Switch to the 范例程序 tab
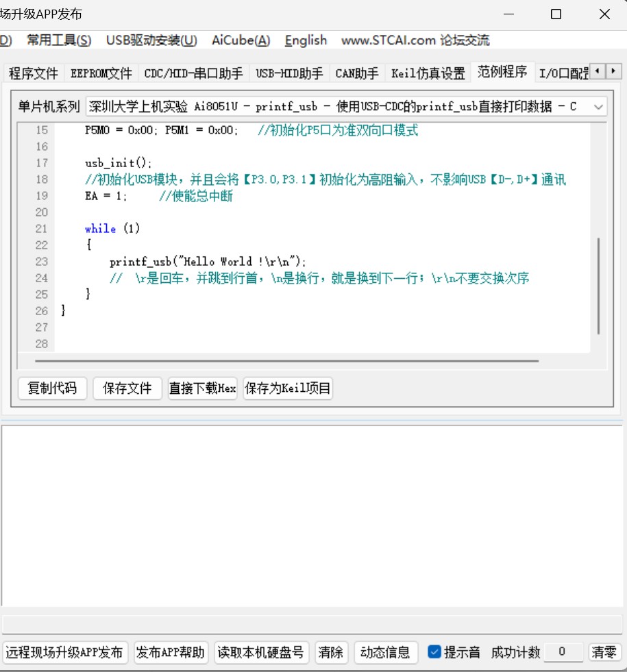This screenshot has height=672, width=627. (502, 73)
